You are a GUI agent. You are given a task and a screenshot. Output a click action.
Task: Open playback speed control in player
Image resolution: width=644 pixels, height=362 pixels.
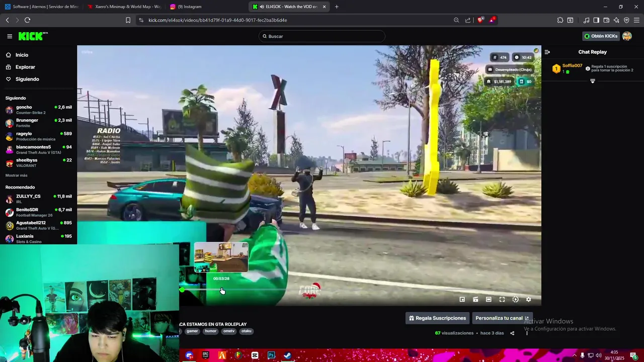[515, 300]
